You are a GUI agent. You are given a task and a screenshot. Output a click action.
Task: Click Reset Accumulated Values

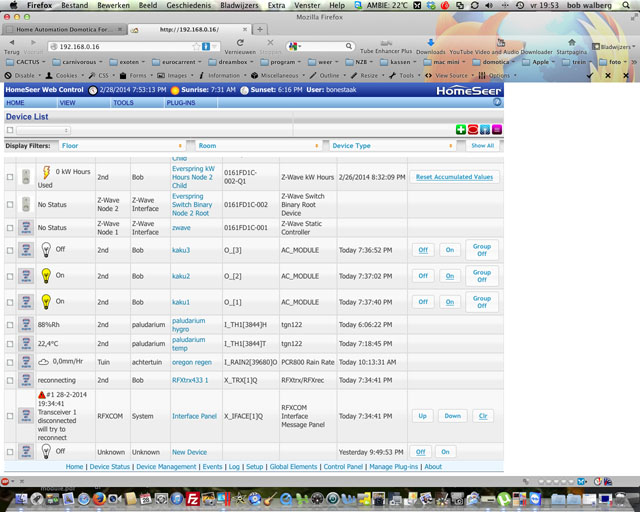(x=454, y=177)
